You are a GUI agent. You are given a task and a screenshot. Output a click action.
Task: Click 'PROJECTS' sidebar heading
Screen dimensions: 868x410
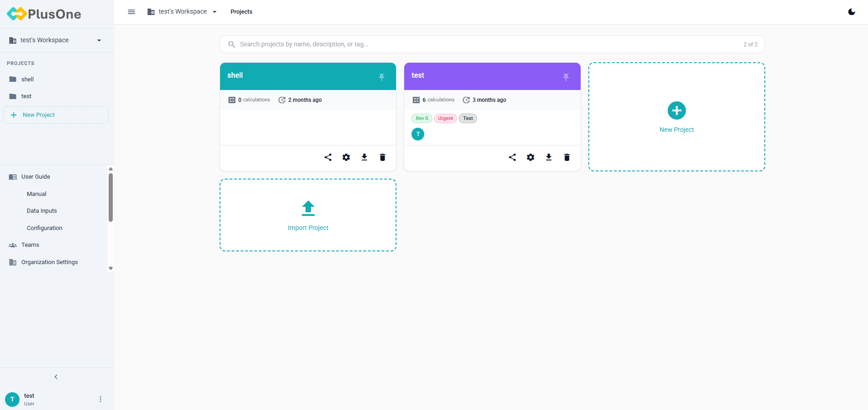point(20,63)
